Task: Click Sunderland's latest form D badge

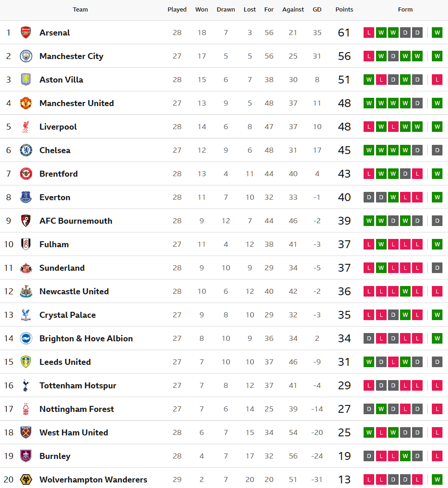Action: click(x=437, y=268)
